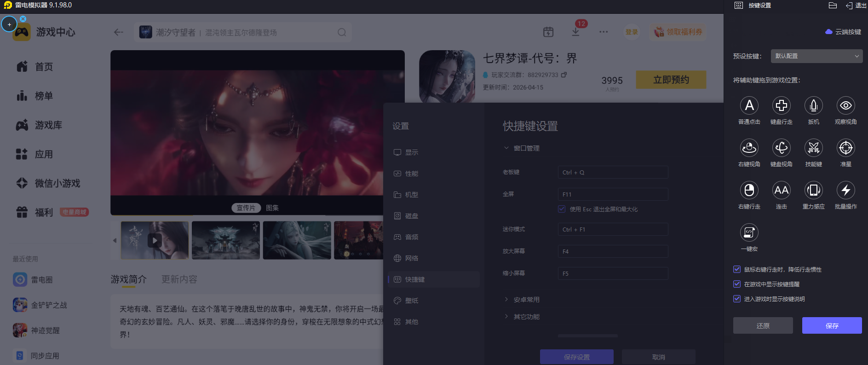Click the 迷你模式 Ctrl + F1 field
The image size is (868, 365).
(x=613, y=229)
